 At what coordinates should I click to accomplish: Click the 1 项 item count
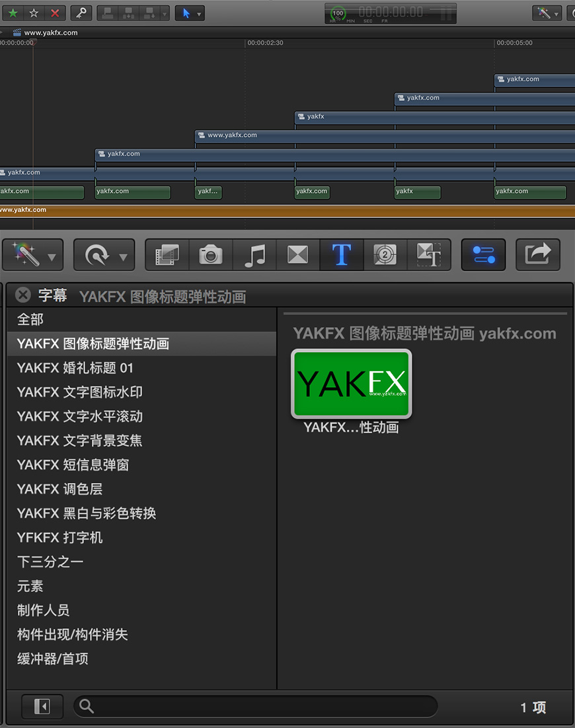(533, 707)
